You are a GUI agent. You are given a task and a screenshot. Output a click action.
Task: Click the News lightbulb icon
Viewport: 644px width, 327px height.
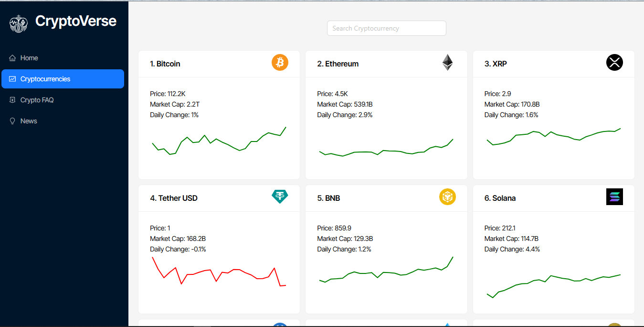[12, 121]
